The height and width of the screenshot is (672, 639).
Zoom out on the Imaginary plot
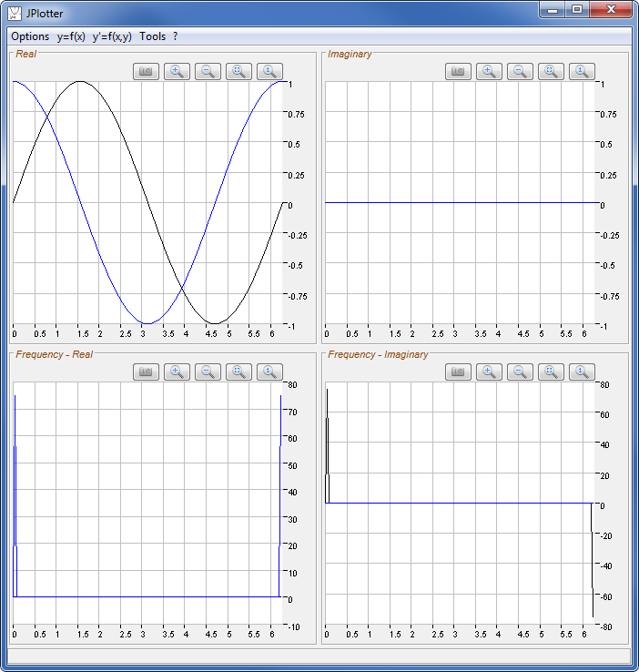[x=521, y=71]
